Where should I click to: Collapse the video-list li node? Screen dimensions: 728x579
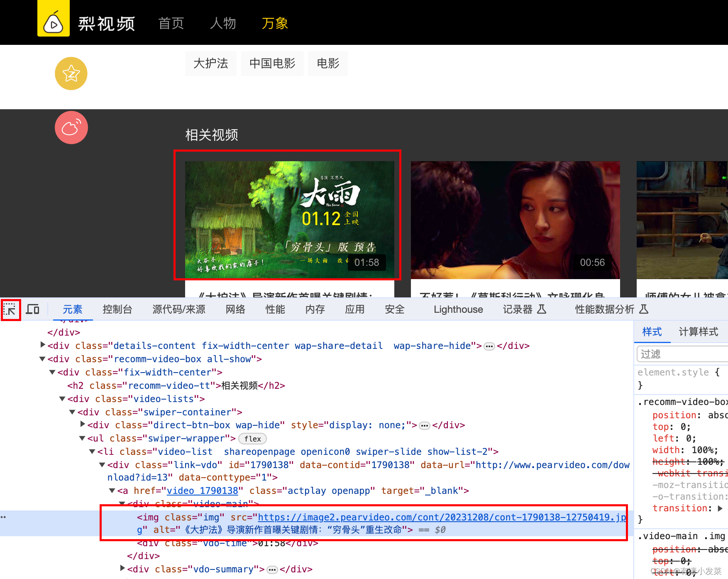point(92,451)
